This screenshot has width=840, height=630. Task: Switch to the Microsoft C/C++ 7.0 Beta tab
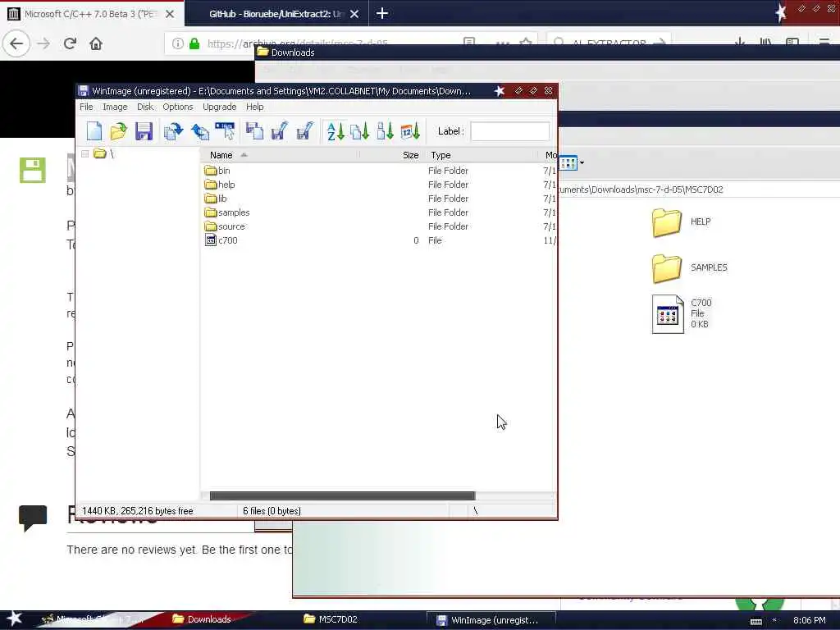click(91, 14)
